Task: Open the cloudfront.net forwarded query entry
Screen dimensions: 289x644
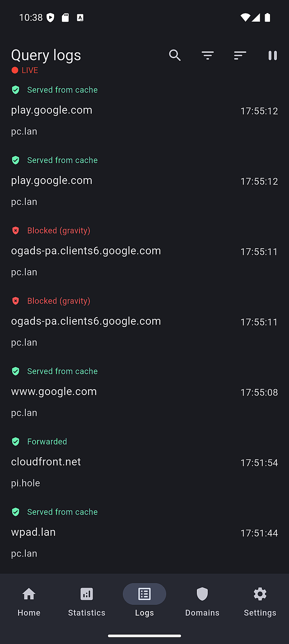Action: click(x=144, y=462)
